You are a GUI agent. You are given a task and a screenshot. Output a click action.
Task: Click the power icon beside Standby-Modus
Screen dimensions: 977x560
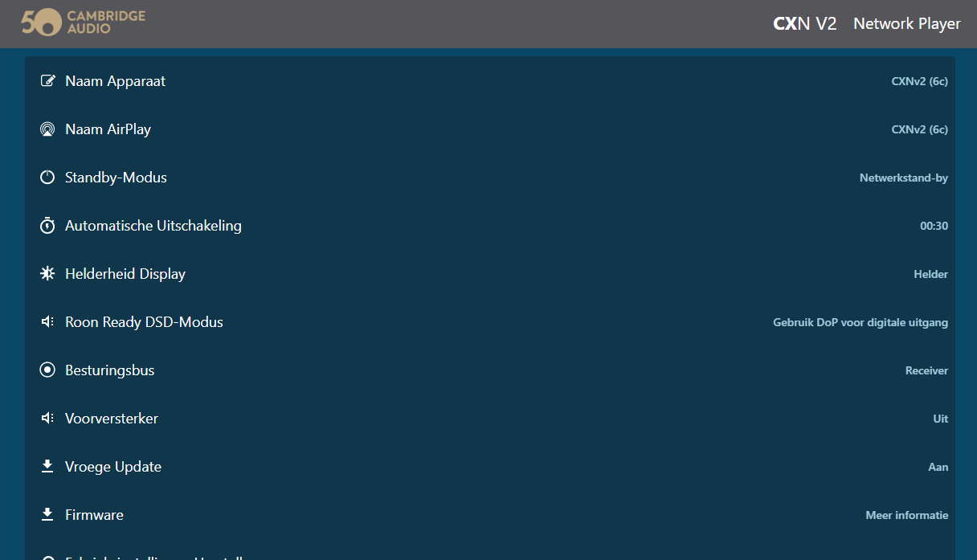[x=47, y=178]
